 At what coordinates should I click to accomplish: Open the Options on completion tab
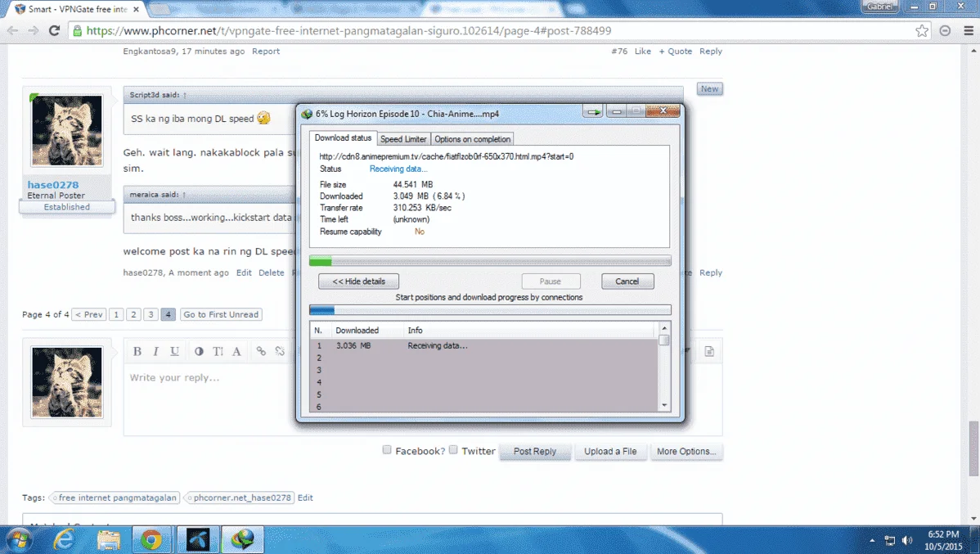click(x=473, y=139)
